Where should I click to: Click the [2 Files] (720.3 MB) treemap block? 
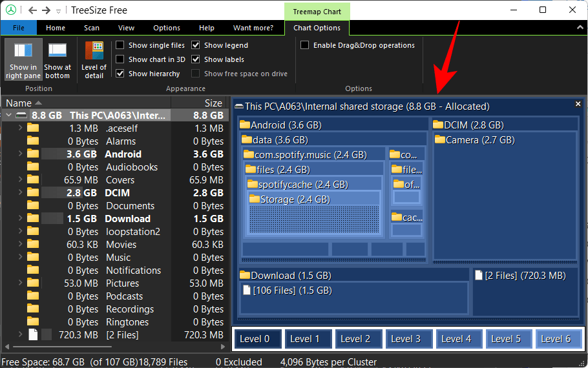526,292
